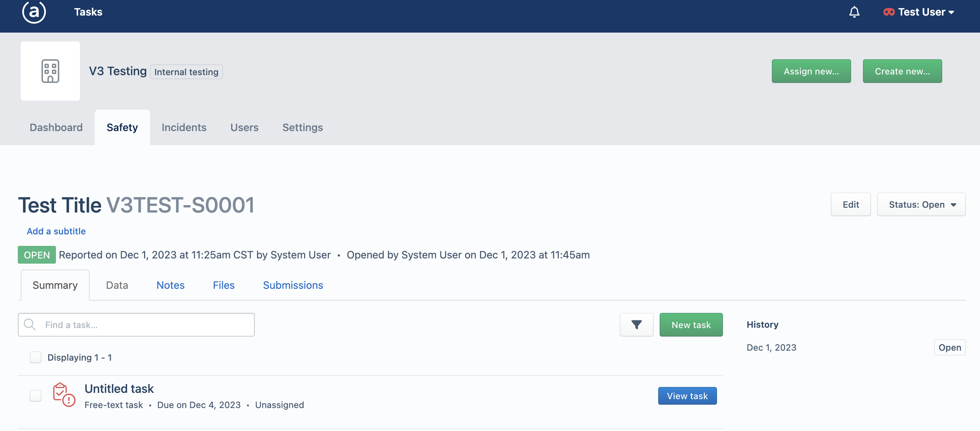This screenshot has width=980, height=431.
Task: Click the V3 Testing organization name
Action: [x=117, y=71]
